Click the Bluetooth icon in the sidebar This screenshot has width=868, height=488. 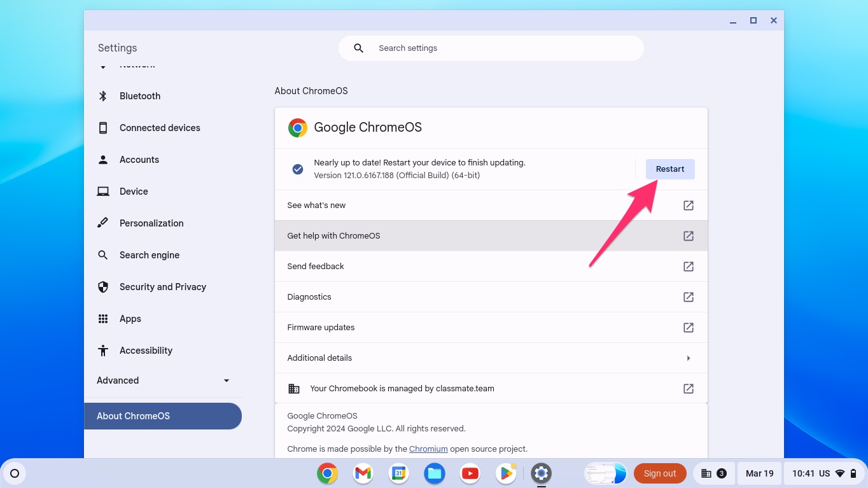click(x=103, y=96)
